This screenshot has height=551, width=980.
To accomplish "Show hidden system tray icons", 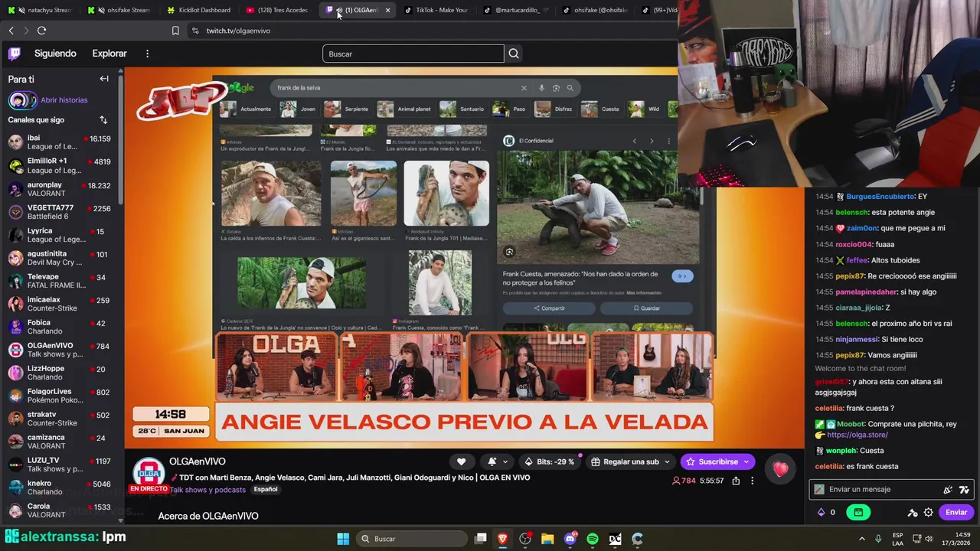I will [x=861, y=539].
